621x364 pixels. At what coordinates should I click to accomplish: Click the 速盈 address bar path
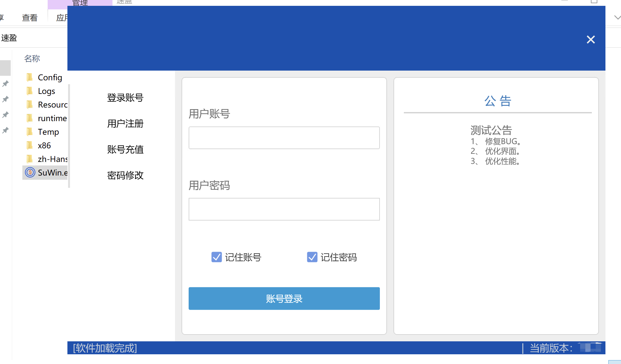point(9,38)
